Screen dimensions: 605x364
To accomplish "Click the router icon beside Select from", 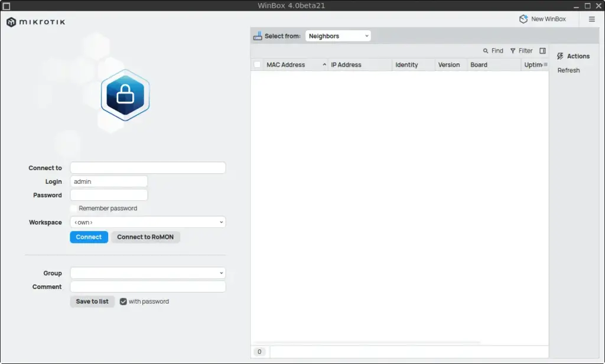I will point(258,36).
